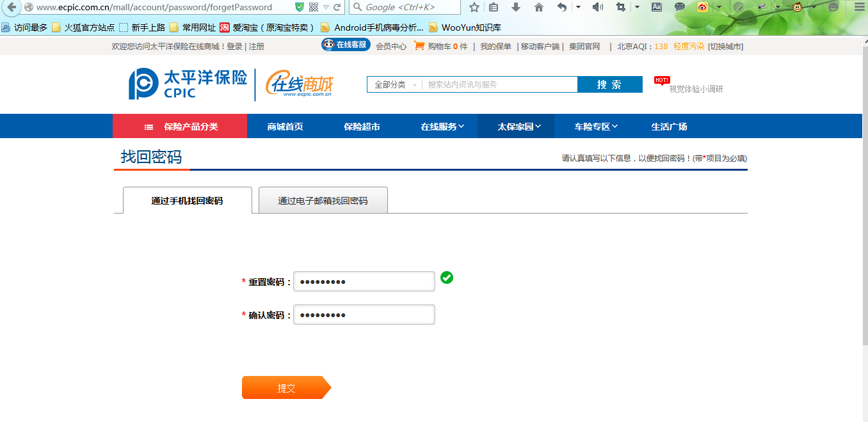The width and height of the screenshot is (868, 422).
Task: Open the 视觉体验小调研 survey link
Action: [696, 89]
